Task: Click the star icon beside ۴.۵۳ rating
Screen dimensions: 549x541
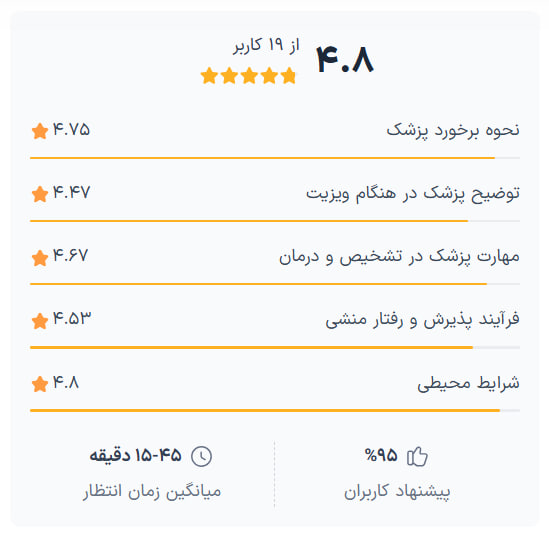Action: click(40, 321)
